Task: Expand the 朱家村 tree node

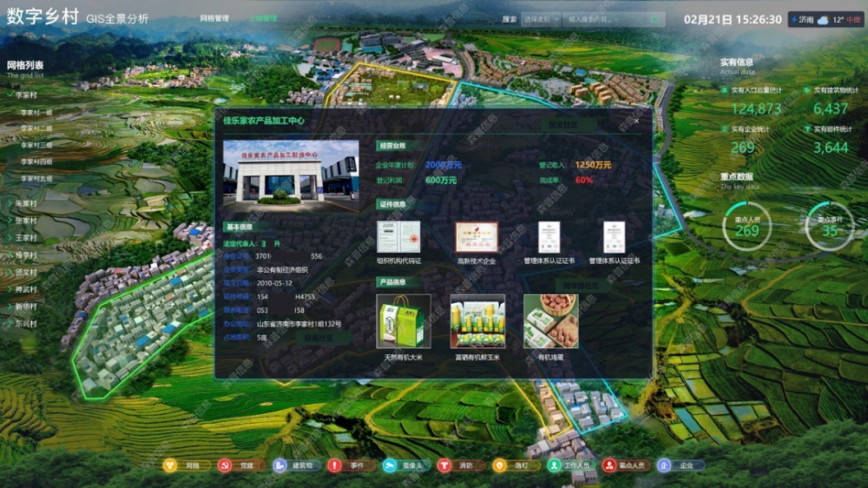Action: tap(10, 203)
